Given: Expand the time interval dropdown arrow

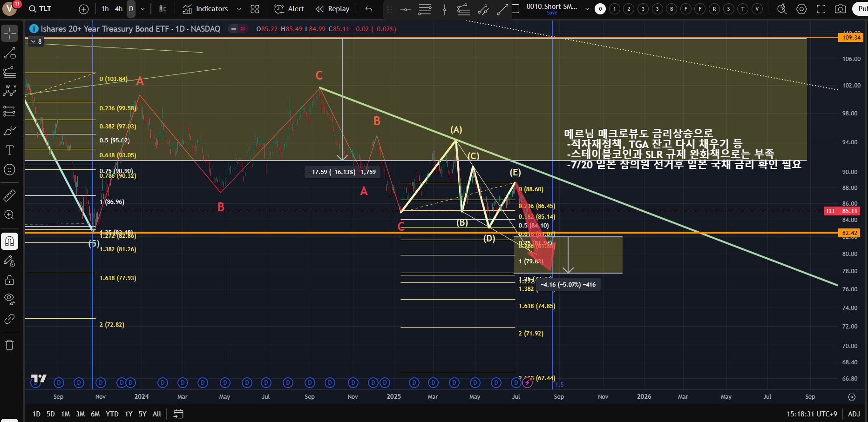Looking at the screenshot, I should (x=142, y=9).
